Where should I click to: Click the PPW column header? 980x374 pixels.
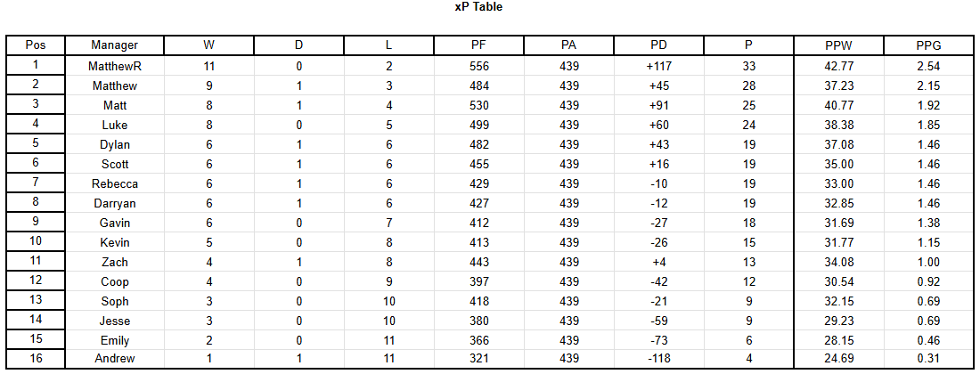coord(838,45)
